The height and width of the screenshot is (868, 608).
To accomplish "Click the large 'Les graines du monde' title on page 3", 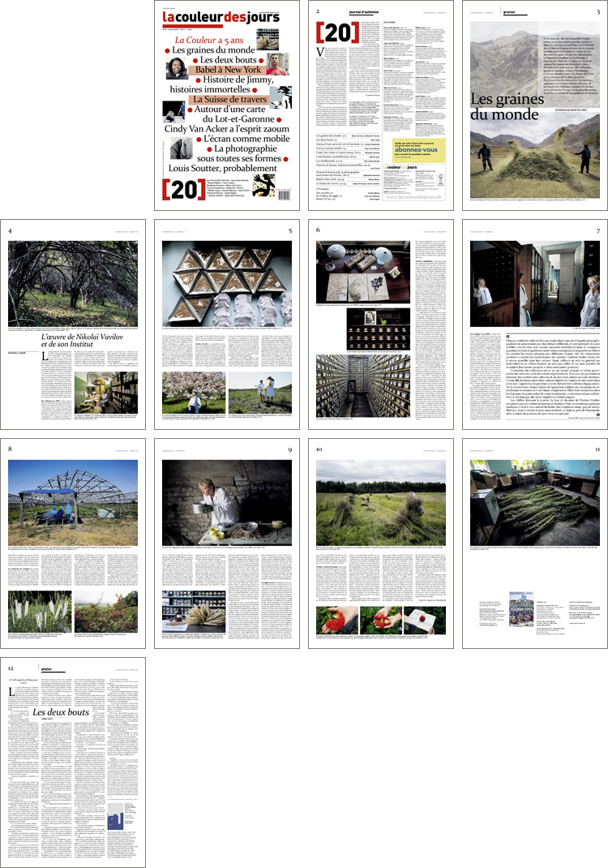I will click(507, 106).
